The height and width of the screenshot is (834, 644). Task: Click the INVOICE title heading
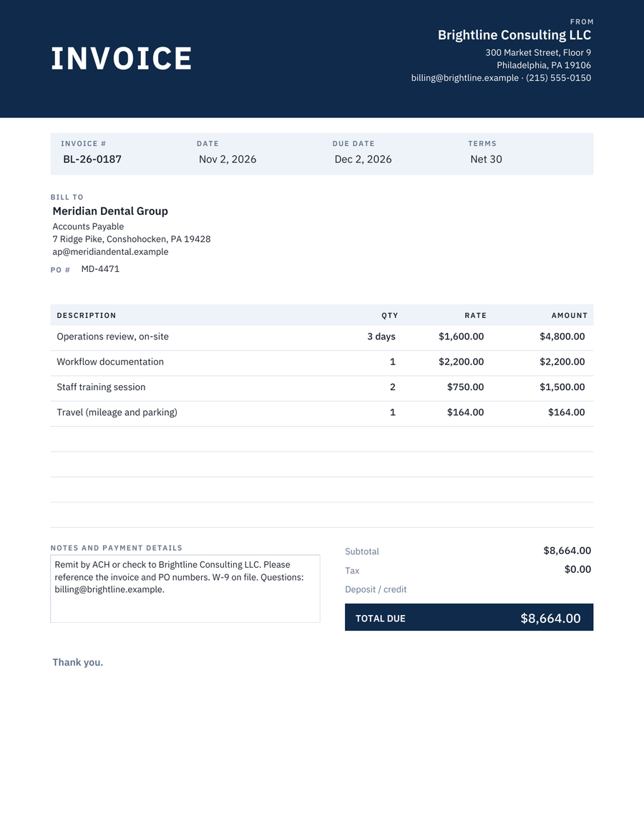(x=121, y=59)
